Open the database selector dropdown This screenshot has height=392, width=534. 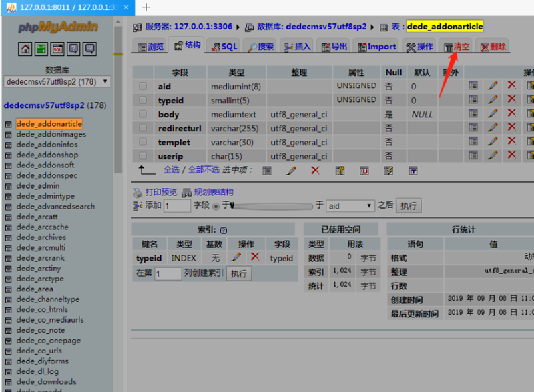click(x=57, y=82)
